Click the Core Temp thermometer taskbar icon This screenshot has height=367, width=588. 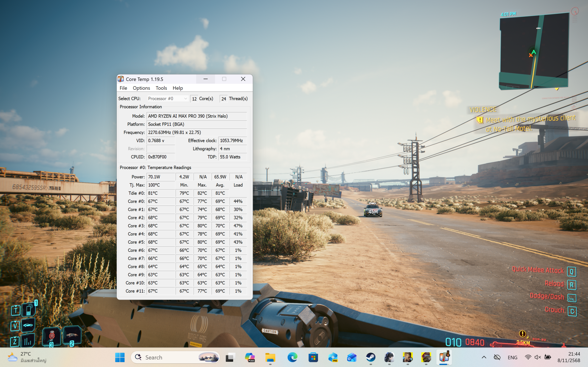(444, 357)
